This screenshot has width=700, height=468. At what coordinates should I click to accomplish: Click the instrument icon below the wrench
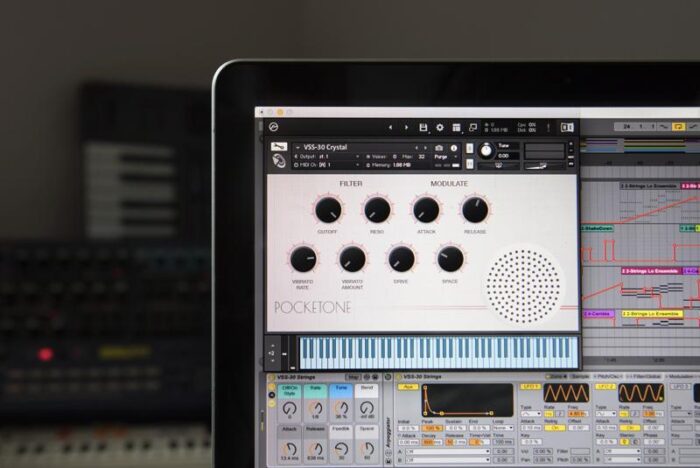tap(279, 160)
